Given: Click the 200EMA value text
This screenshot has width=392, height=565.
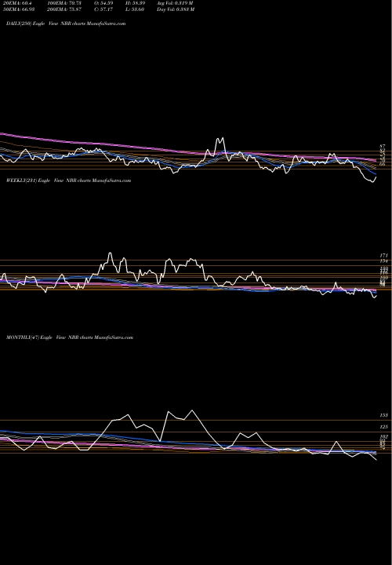Looking at the screenshot, I should point(66,9).
